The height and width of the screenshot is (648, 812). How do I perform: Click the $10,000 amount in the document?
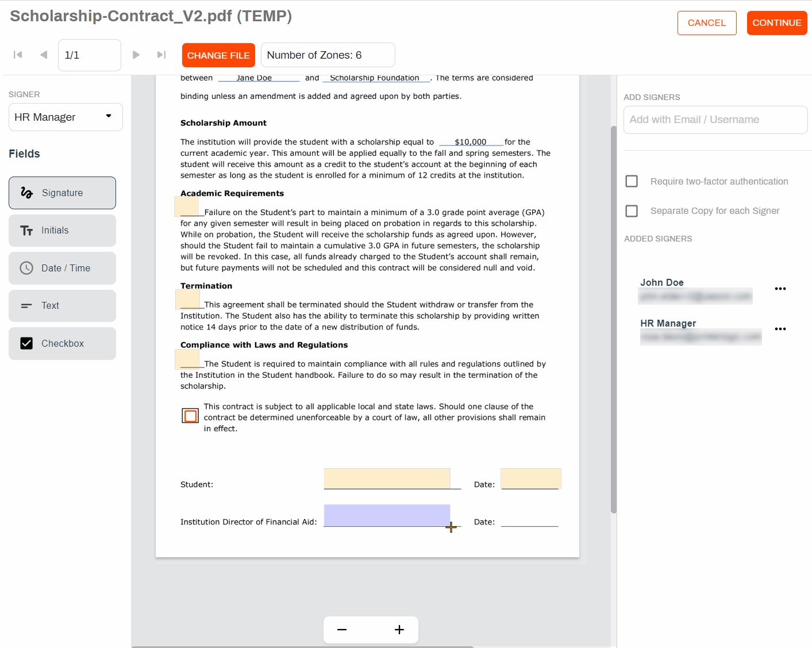(471, 142)
